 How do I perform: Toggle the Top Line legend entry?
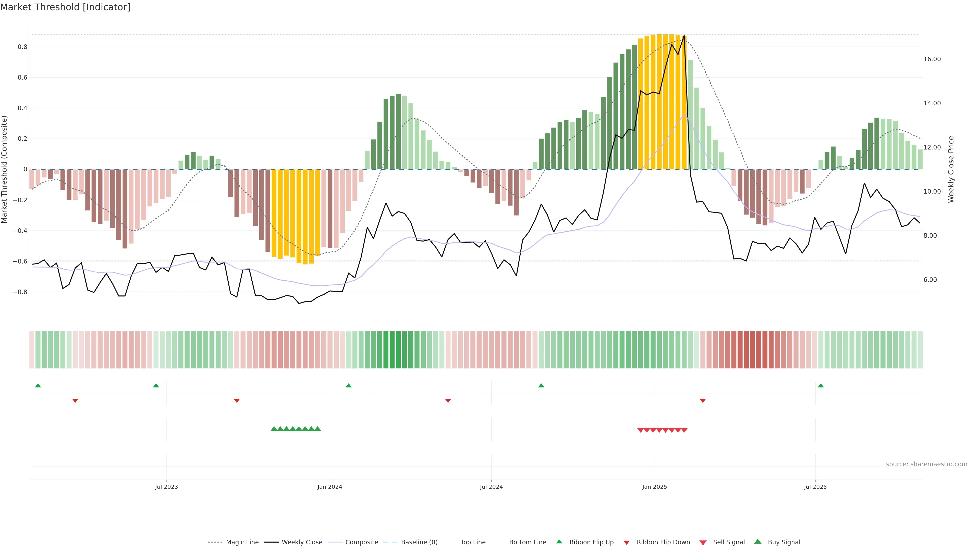click(x=473, y=542)
